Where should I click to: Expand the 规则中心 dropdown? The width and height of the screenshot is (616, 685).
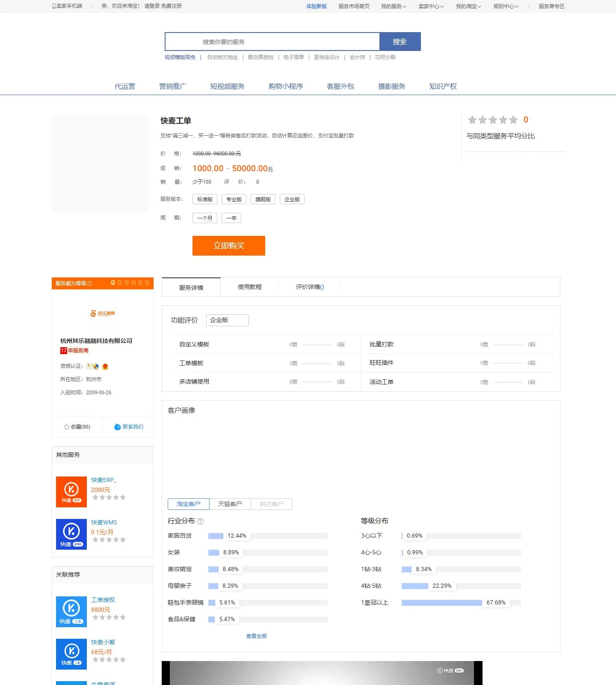pyautogui.click(x=506, y=6)
